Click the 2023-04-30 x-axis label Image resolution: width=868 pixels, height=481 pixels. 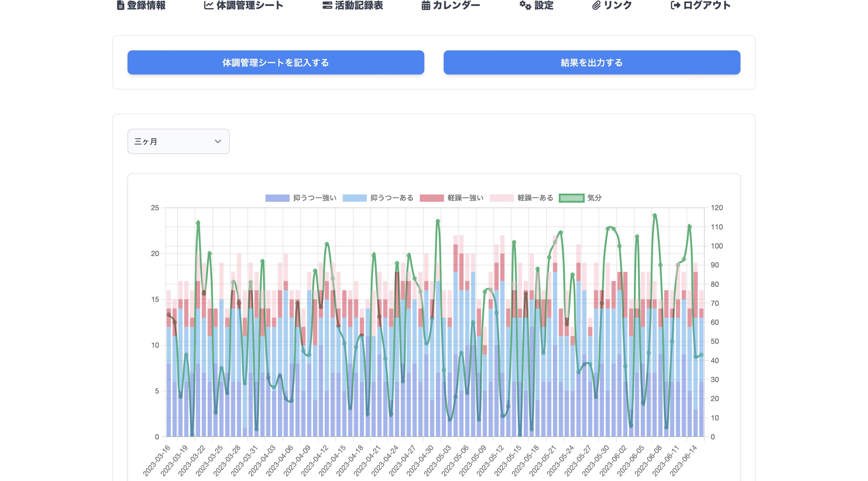(420, 460)
